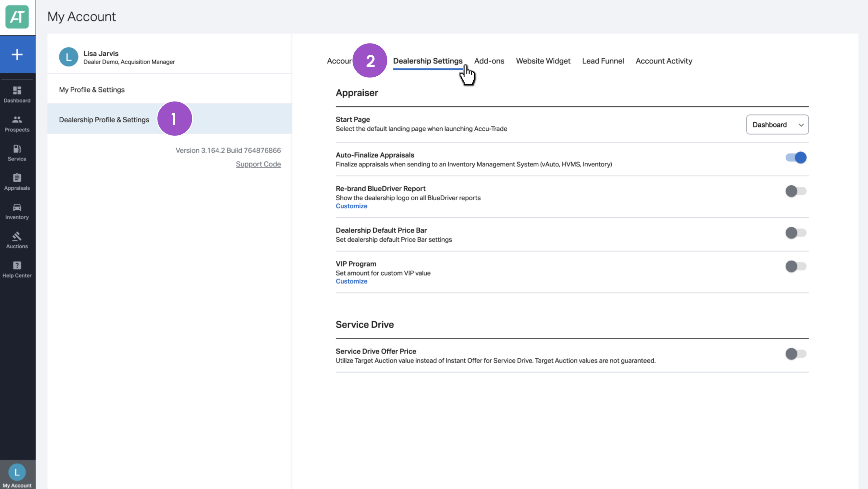Switch to the Add-ons tab
Screen dimensions: 868x489
489,61
